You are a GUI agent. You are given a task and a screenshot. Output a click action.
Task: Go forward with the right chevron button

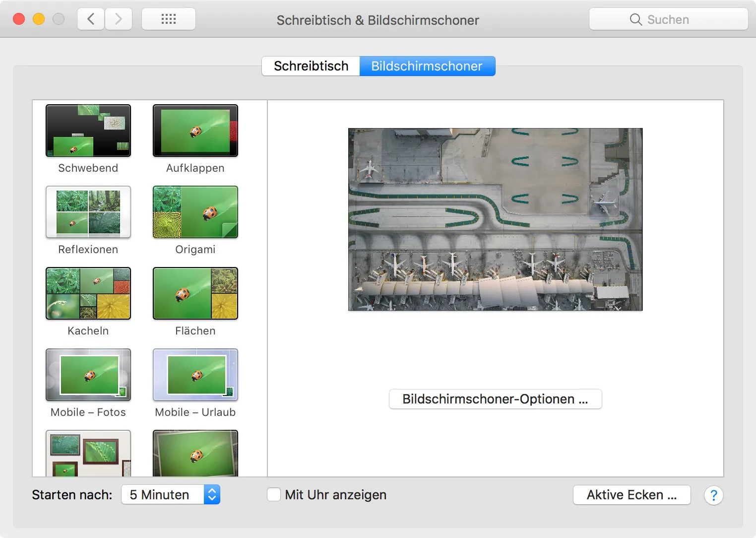tap(119, 19)
